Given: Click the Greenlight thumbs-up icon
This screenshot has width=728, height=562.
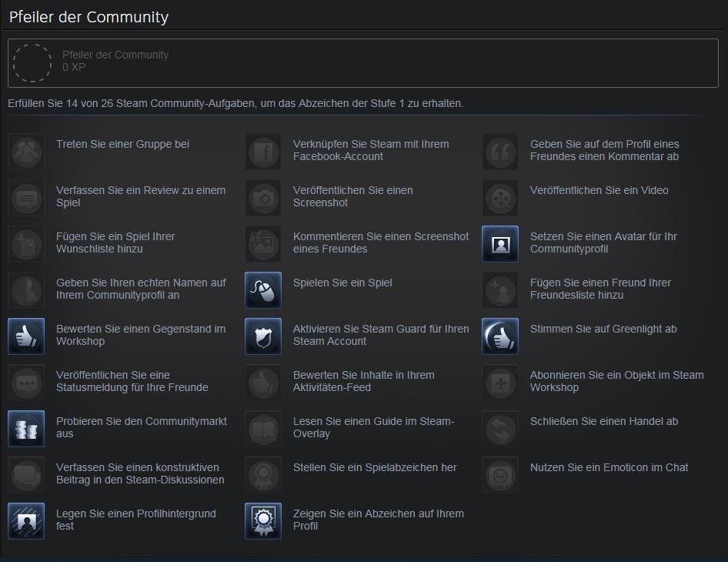Looking at the screenshot, I should pos(500,336).
